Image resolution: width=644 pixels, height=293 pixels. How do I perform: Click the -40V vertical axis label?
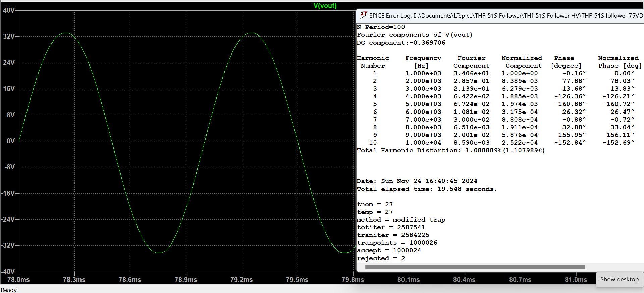[x=8, y=272]
